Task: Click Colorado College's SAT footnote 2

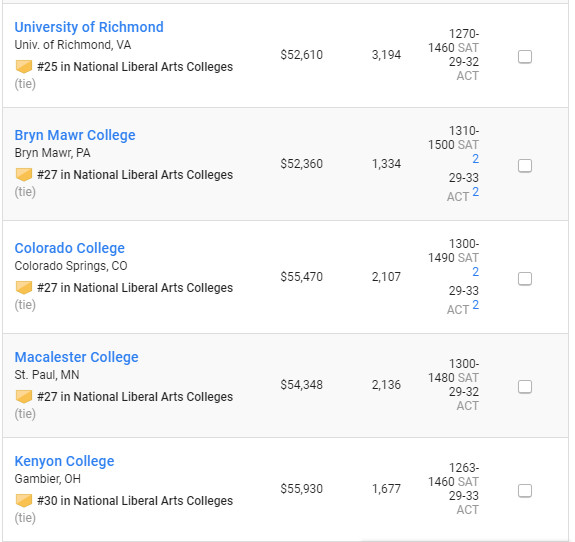Action: (475, 272)
